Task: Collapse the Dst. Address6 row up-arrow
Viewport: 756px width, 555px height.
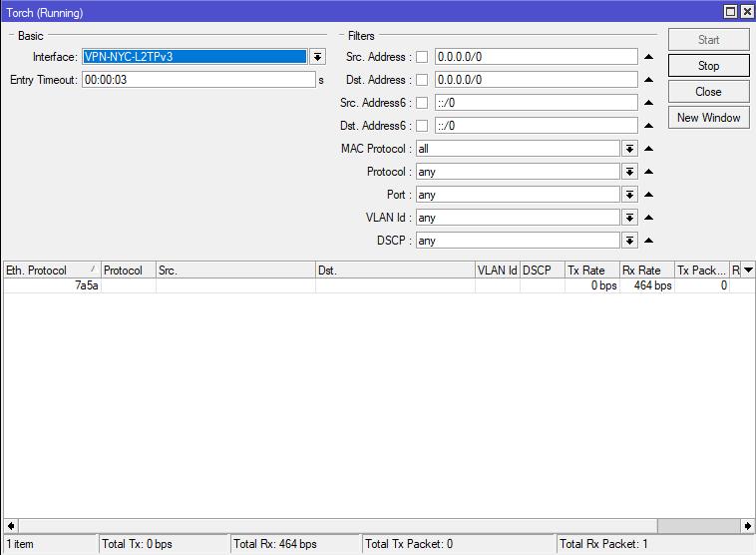Action: (x=649, y=126)
